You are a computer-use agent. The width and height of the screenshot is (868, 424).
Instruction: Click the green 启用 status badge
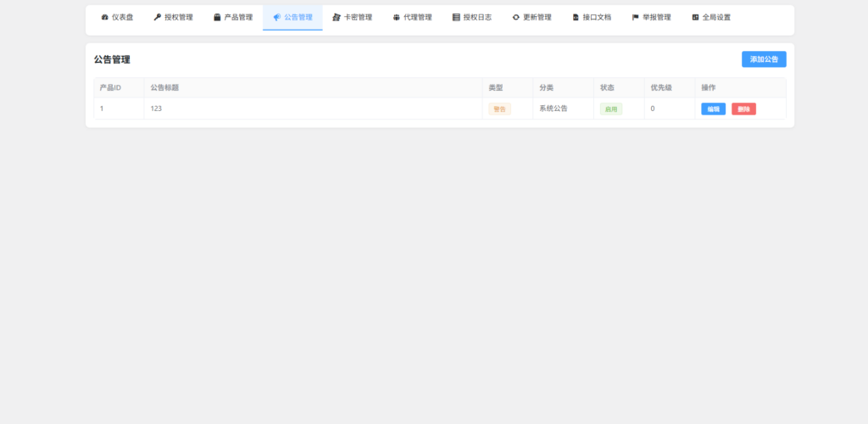611,109
